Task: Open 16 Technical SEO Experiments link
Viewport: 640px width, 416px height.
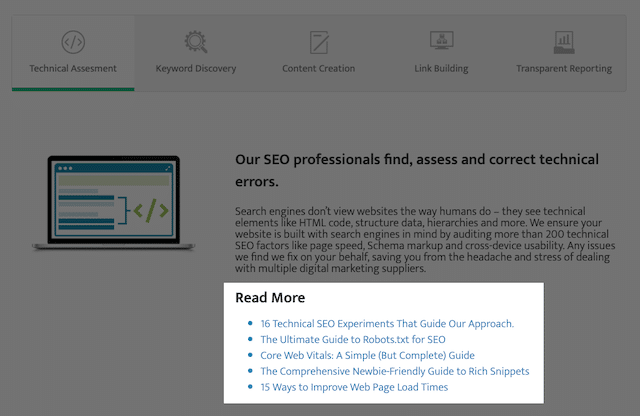Action: 387,324
